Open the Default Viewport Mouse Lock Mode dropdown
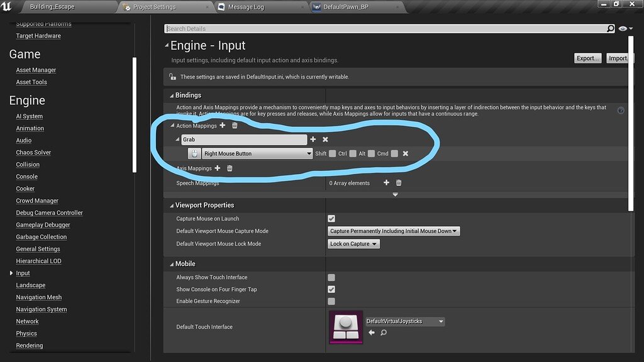The image size is (644, 362). 353,243
